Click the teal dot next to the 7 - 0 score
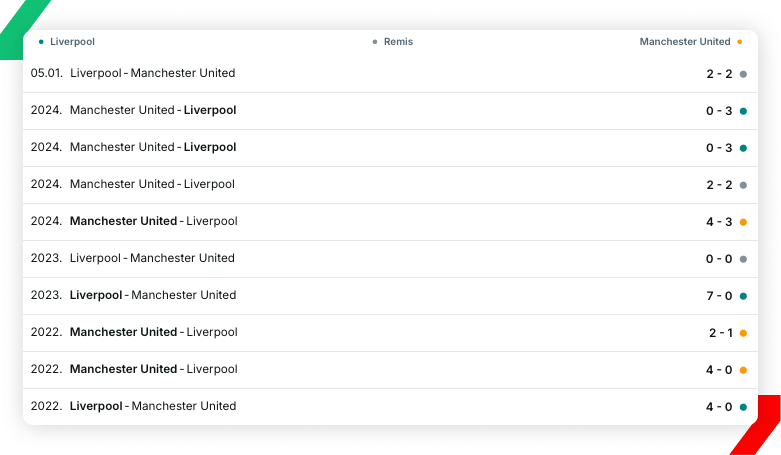This screenshot has width=781, height=455. [x=743, y=296]
